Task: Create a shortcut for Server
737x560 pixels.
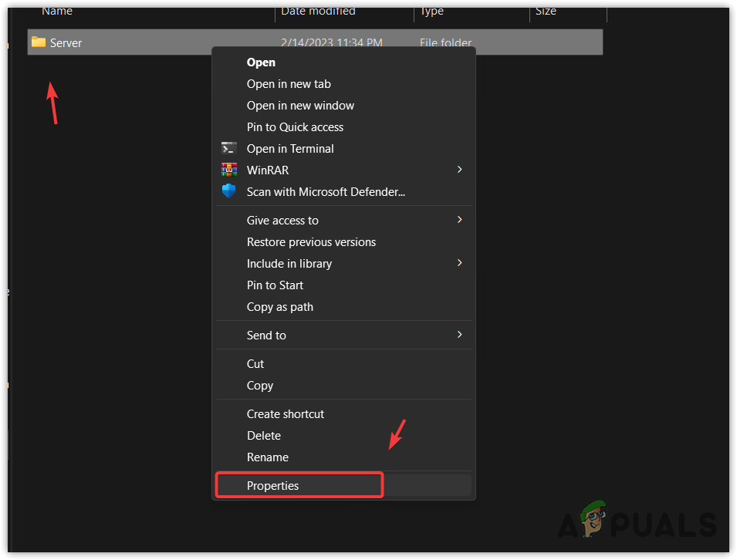Action: tap(285, 413)
